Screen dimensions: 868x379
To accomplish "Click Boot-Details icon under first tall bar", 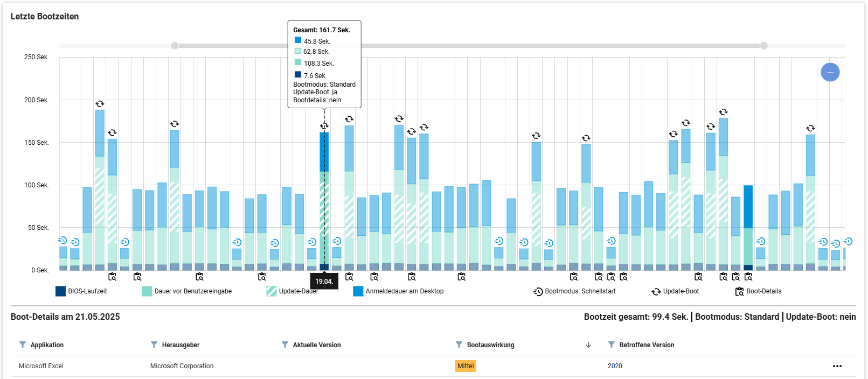I will [x=112, y=277].
